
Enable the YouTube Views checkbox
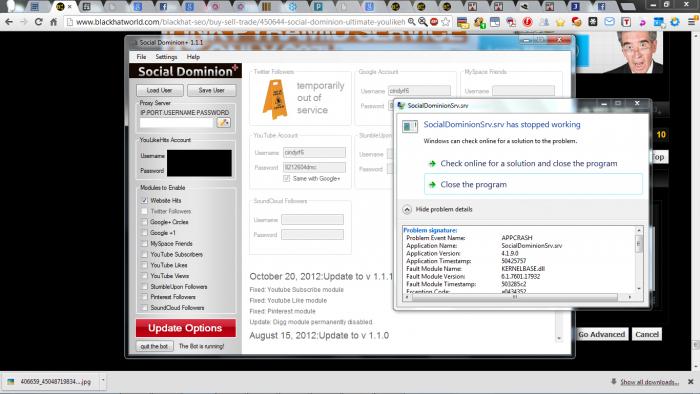coord(144,276)
